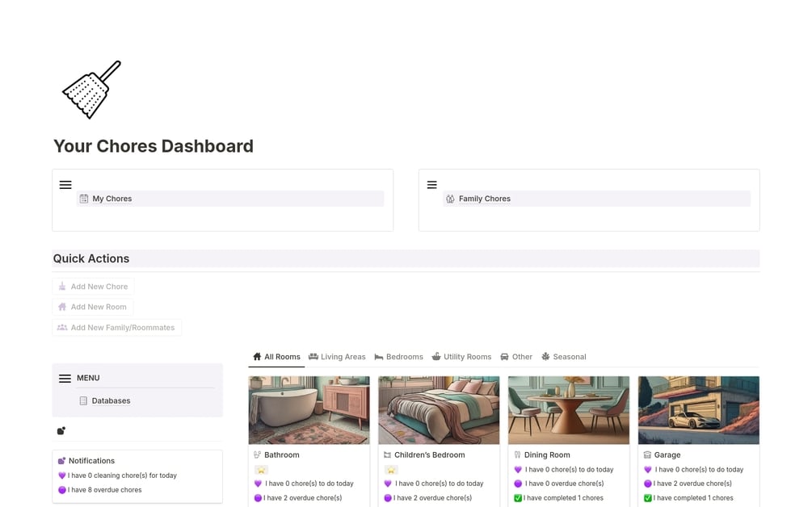Open the Bathroom cover image

click(309, 410)
